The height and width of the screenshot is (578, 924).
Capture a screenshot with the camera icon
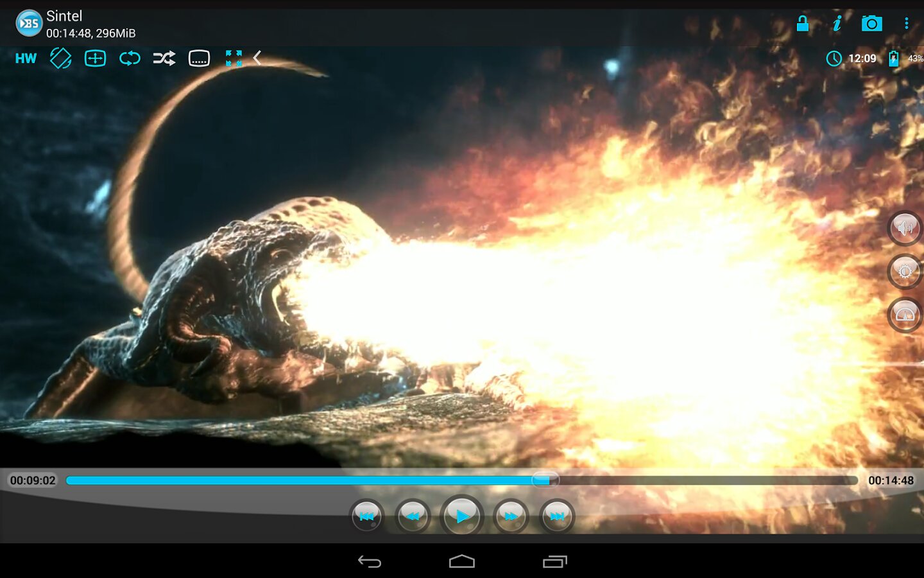(x=871, y=24)
